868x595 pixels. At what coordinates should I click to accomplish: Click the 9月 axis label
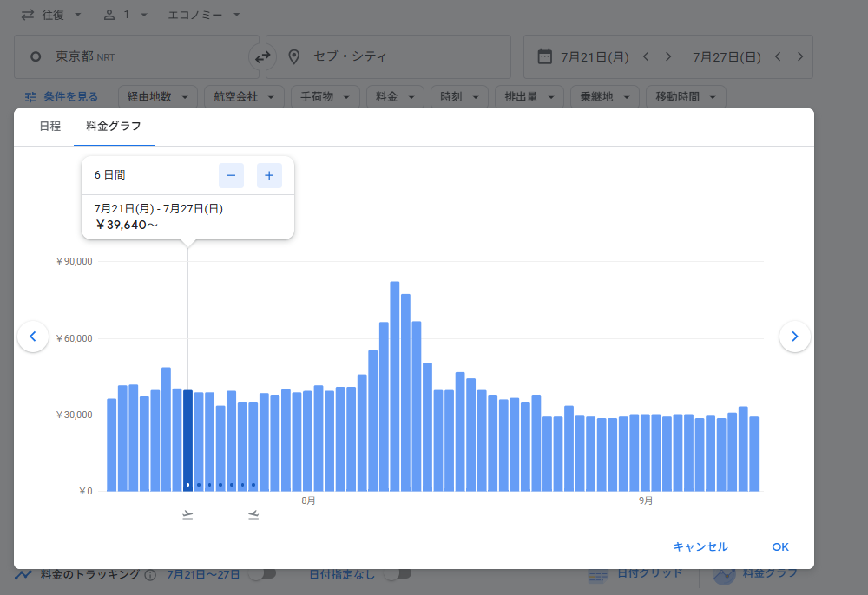tap(646, 501)
